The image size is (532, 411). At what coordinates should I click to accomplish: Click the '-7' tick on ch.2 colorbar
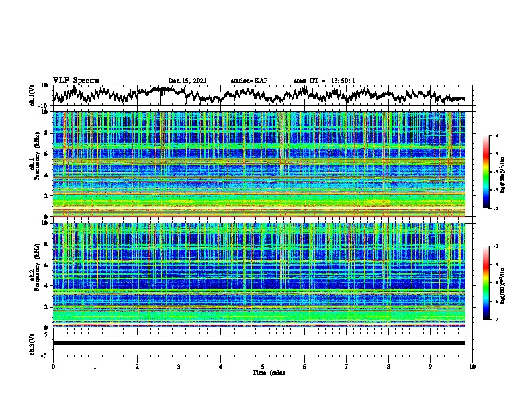pyautogui.click(x=495, y=319)
